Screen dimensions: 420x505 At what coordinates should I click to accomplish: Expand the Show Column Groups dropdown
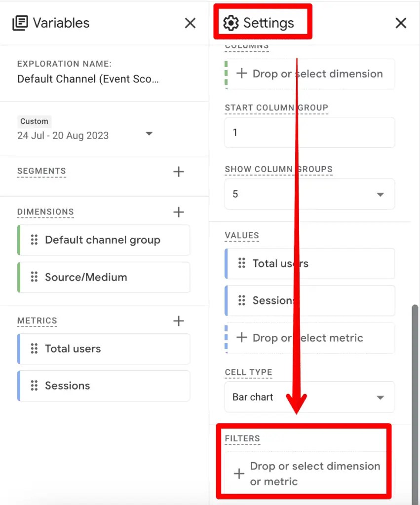click(380, 194)
